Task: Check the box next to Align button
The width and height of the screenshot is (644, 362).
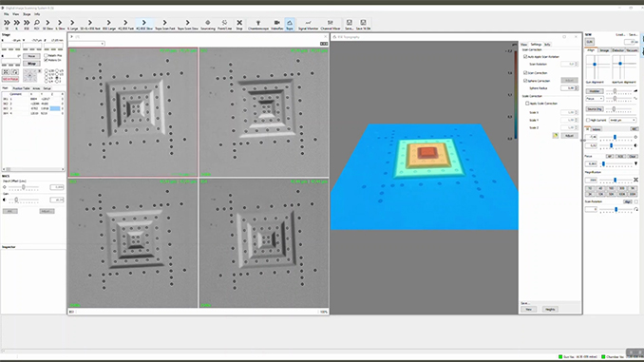Action: tap(635, 201)
